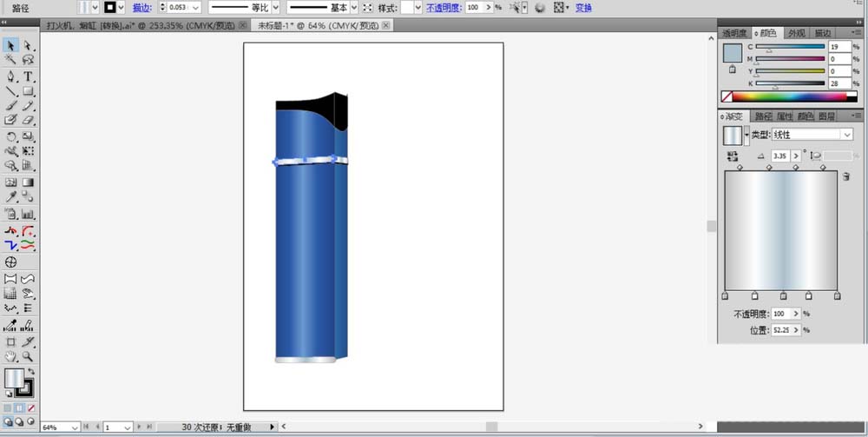Viewport: 868px width, 437px height.
Task: Switch to the 外观 panel tab
Action: [797, 33]
